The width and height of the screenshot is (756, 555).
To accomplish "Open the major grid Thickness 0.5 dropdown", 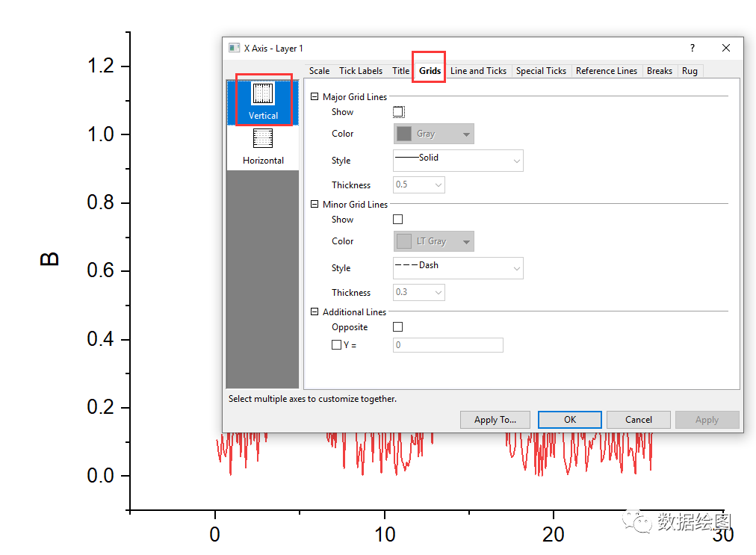I will pos(419,185).
